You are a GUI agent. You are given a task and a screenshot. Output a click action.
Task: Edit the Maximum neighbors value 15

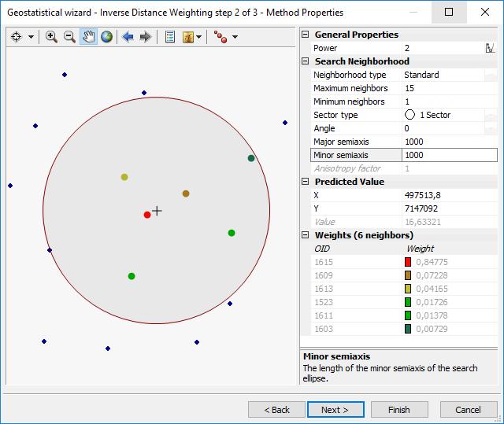click(450, 88)
